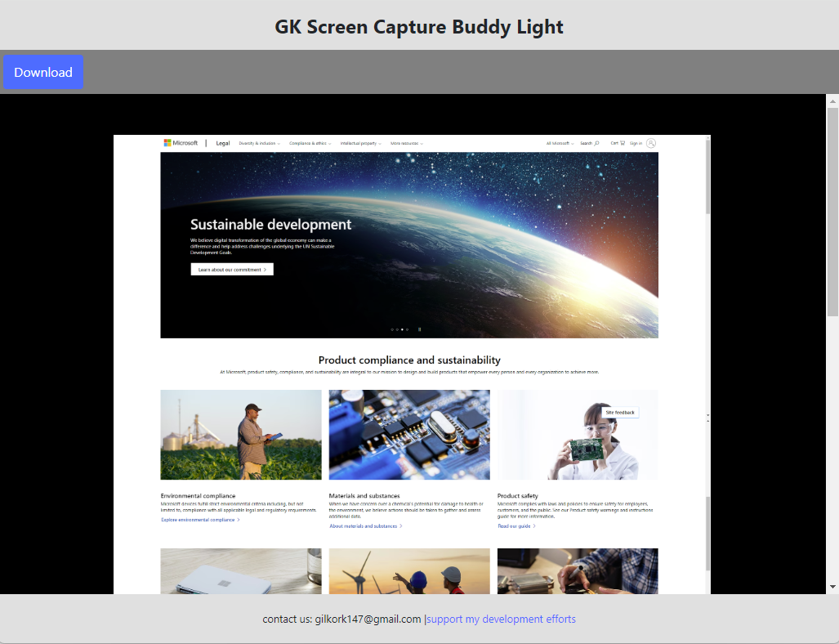Select the Legal heading in the captured page

[x=222, y=144]
